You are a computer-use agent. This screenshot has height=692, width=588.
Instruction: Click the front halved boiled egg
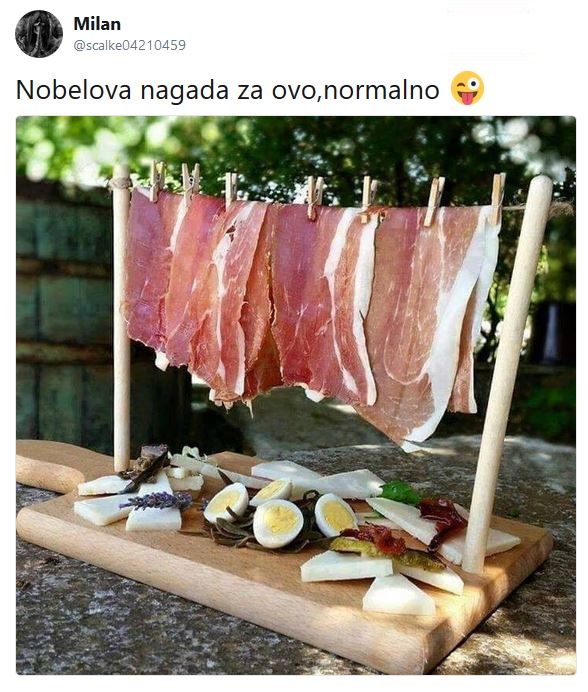[278, 523]
